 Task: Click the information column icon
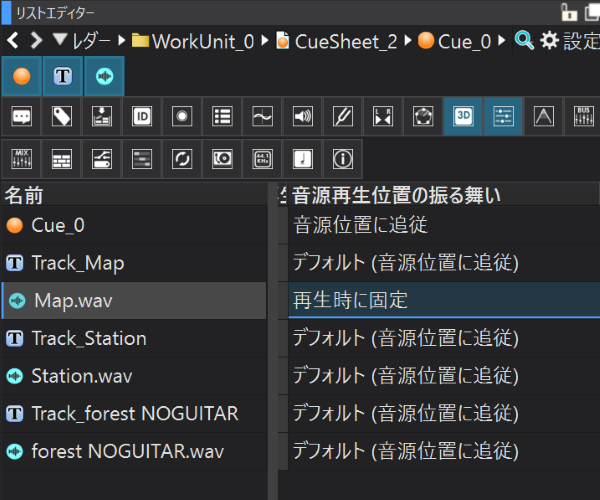click(x=343, y=159)
